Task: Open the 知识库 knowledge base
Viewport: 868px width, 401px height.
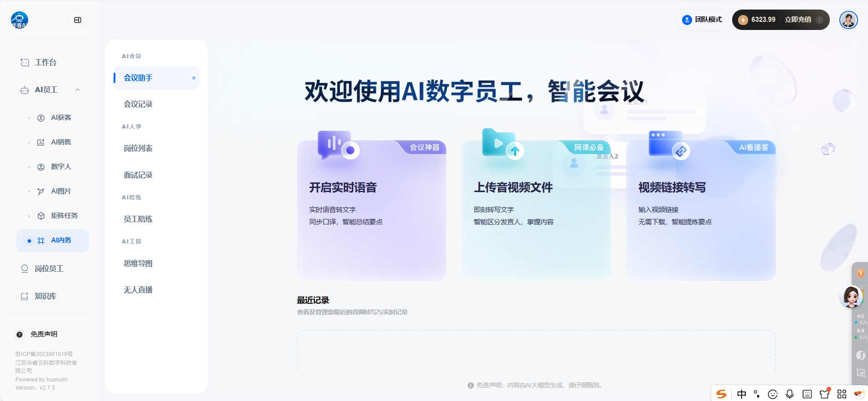Action: [x=45, y=296]
